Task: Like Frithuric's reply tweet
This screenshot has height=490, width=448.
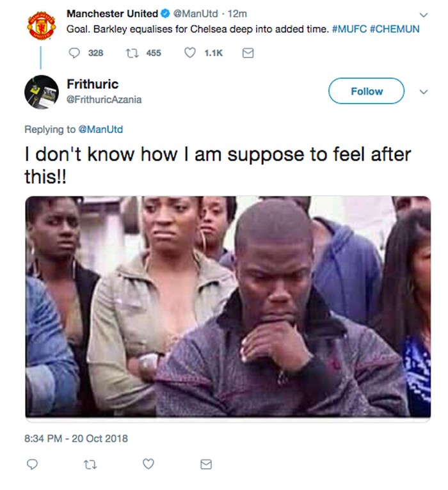Action: [x=148, y=464]
